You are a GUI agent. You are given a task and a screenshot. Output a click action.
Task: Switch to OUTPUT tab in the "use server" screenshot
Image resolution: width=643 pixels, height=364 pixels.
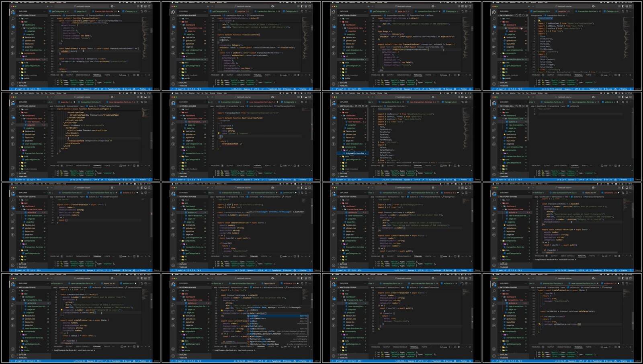coord(547,166)
